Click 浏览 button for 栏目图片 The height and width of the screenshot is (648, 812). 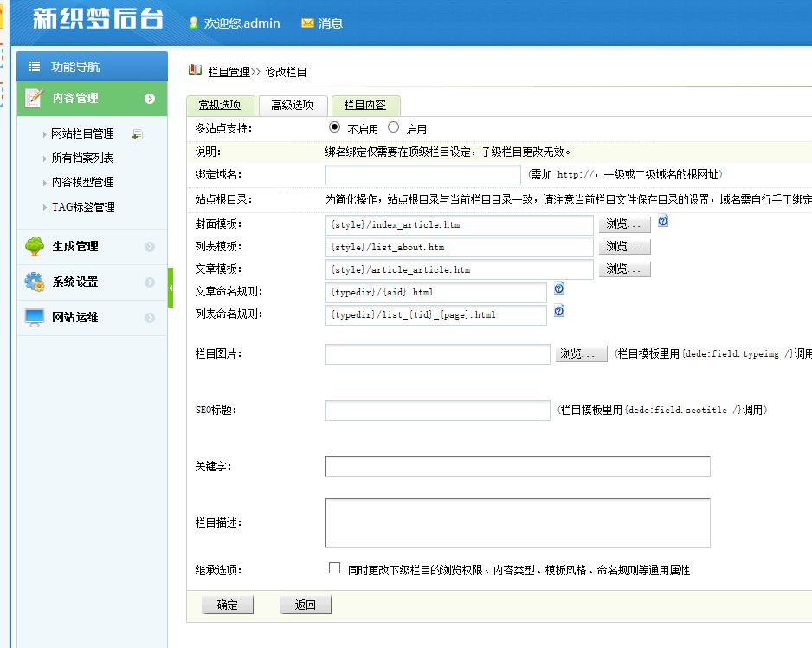[x=581, y=354]
